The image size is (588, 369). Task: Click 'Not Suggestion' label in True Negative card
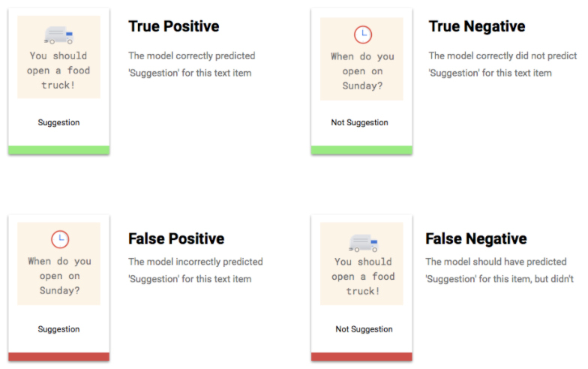(x=360, y=123)
